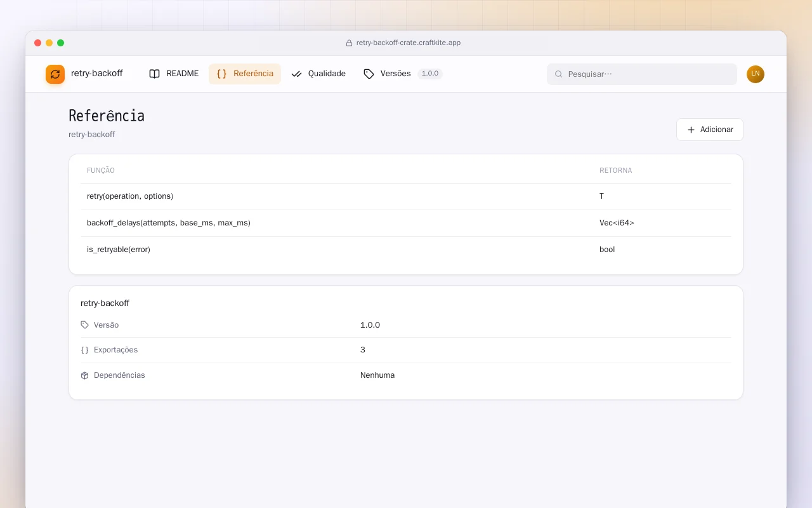Click the Vec<i64> return type
The height and width of the screenshot is (508, 812).
(617, 223)
